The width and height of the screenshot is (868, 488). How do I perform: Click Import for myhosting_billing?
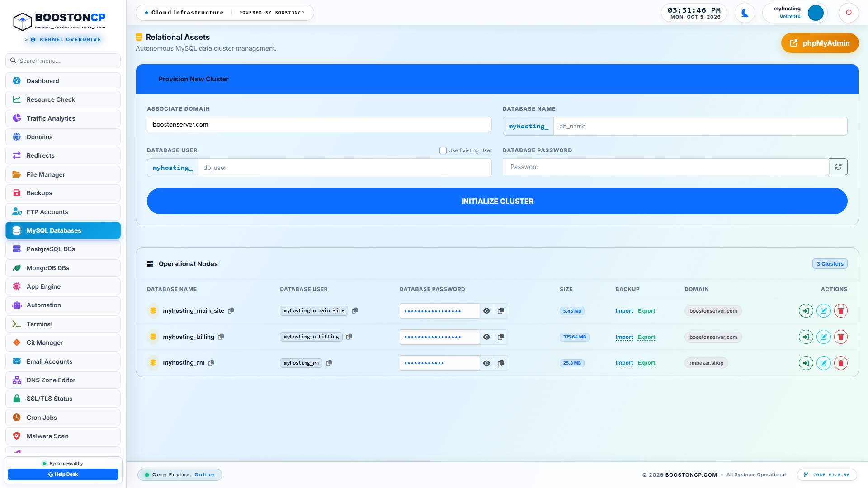[624, 337]
